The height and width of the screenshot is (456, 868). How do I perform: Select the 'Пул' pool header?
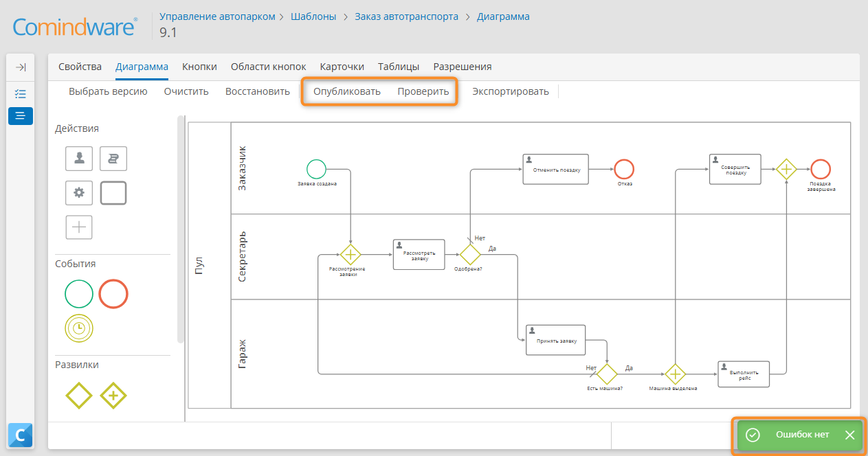coord(199,266)
